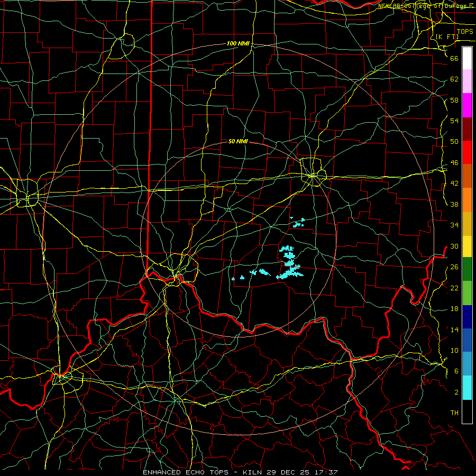476x476 pixels.
Task: Click the magenta legend swatch
Action: click(x=467, y=105)
